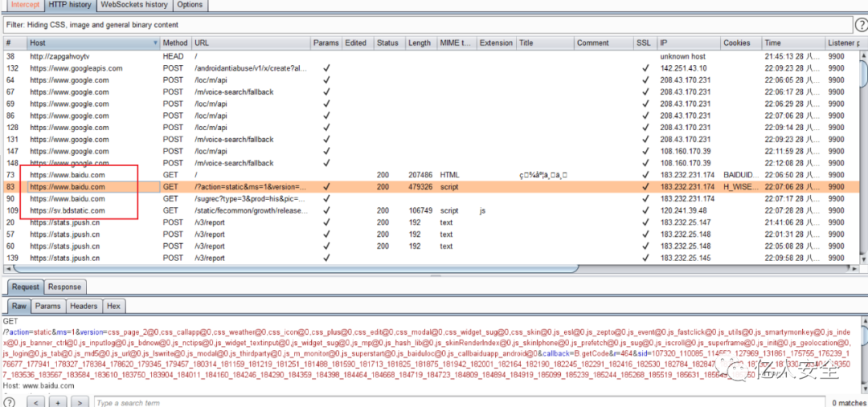This screenshot has height=407, width=868.
Task: Sort by the Length column header
Action: pyautogui.click(x=420, y=43)
